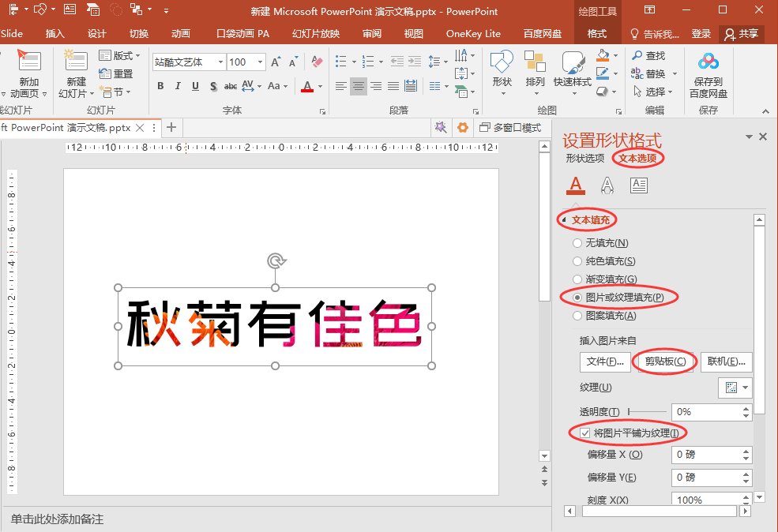778x532 pixels.
Task: Collapse Text Fill (文本填充) section
Action: click(x=564, y=219)
